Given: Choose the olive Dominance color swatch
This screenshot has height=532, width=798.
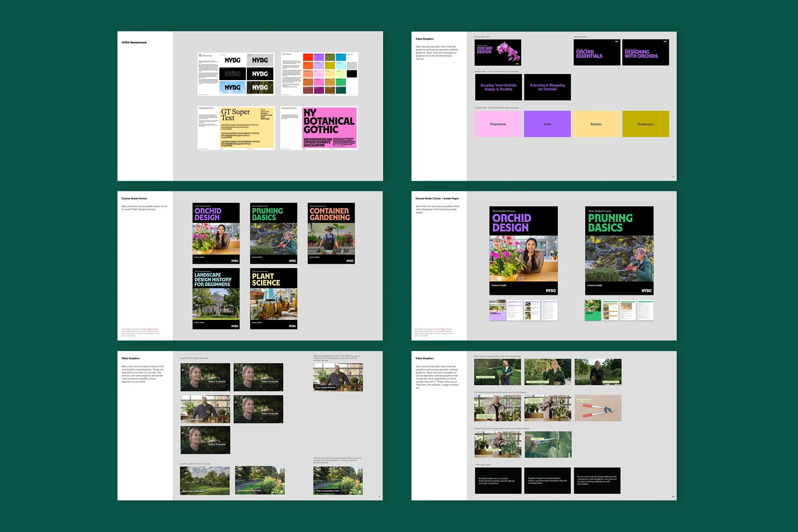Looking at the screenshot, I should 646,124.
